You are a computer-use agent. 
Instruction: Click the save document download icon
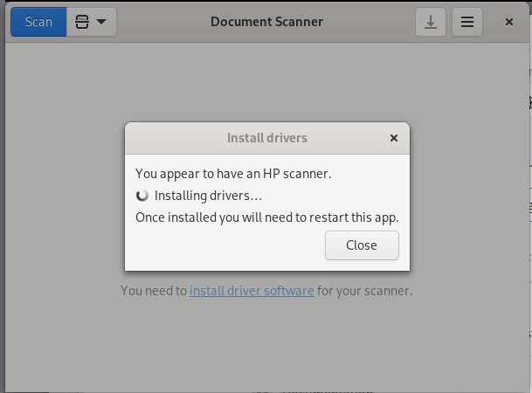[431, 22]
